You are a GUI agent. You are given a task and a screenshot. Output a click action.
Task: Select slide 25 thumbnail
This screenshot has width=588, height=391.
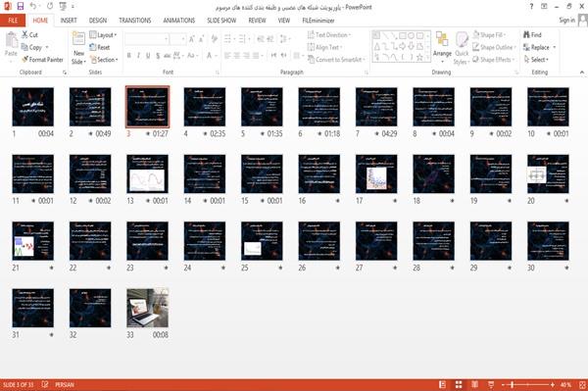tap(262, 241)
